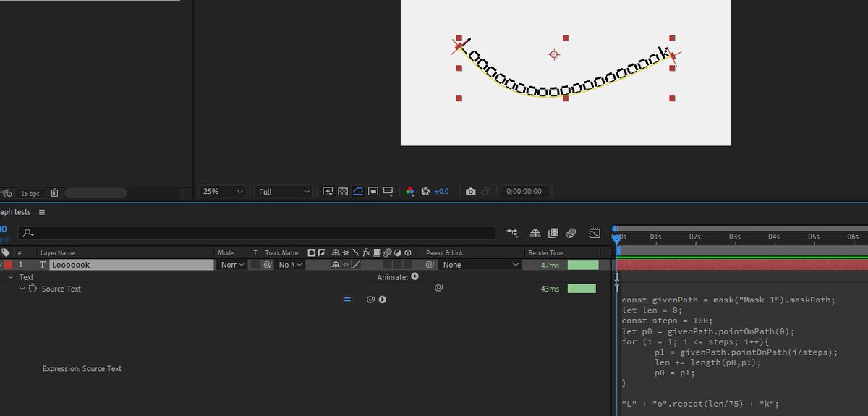Toggle quality switch on Looooook layer
The image size is (868, 416).
pyautogui.click(x=356, y=265)
